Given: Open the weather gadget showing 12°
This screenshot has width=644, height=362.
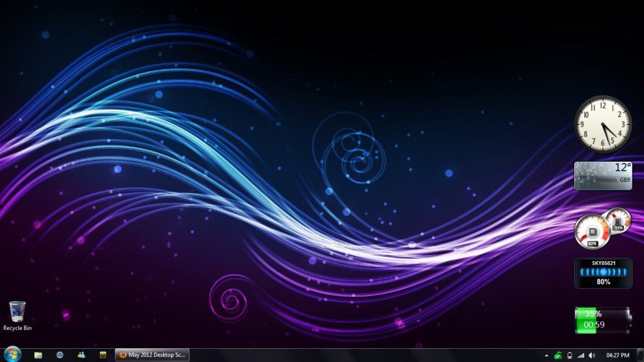Looking at the screenshot, I should point(603,176).
